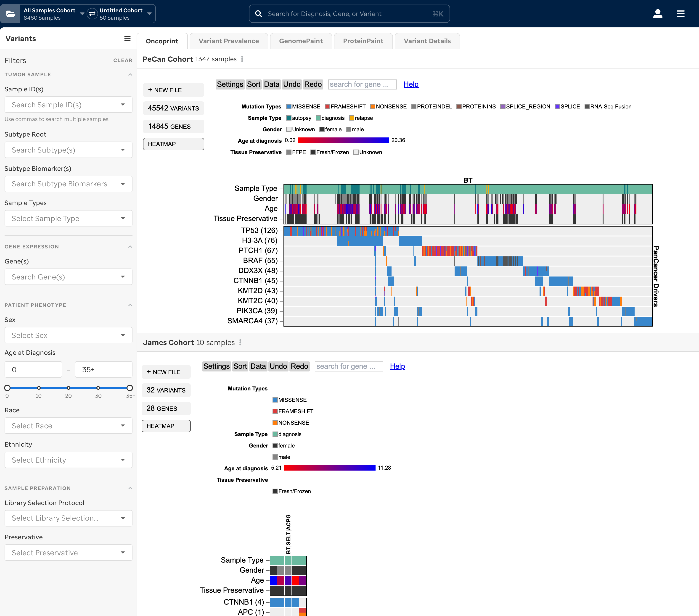Open the user account profile icon
The height and width of the screenshot is (616, 699).
[658, 14]
